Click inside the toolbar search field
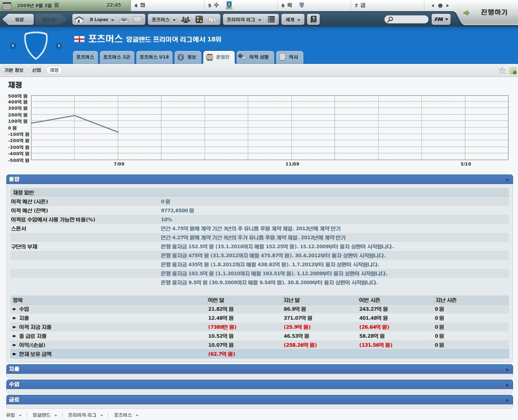Screen dimensions: 518x420 [x=406, y=19]
